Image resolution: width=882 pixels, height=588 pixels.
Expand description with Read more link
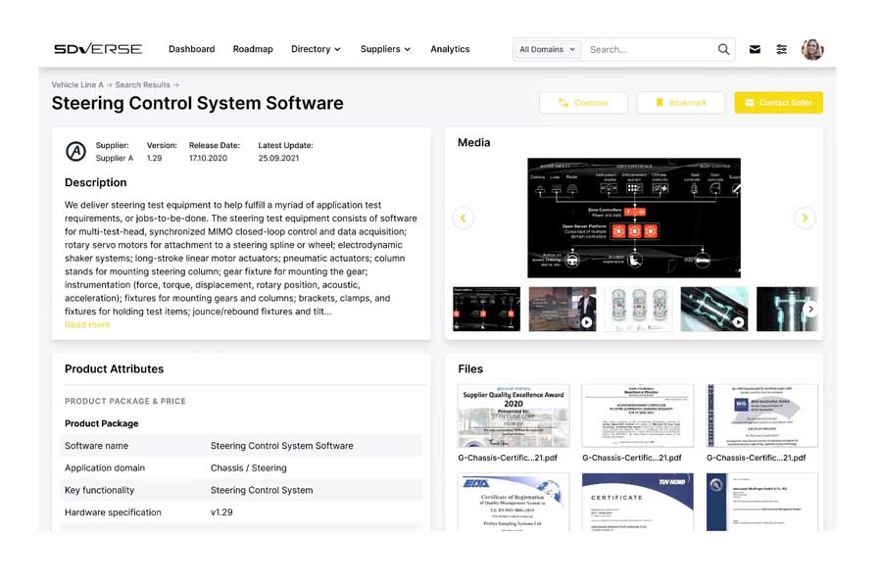[x=87, y=324]
